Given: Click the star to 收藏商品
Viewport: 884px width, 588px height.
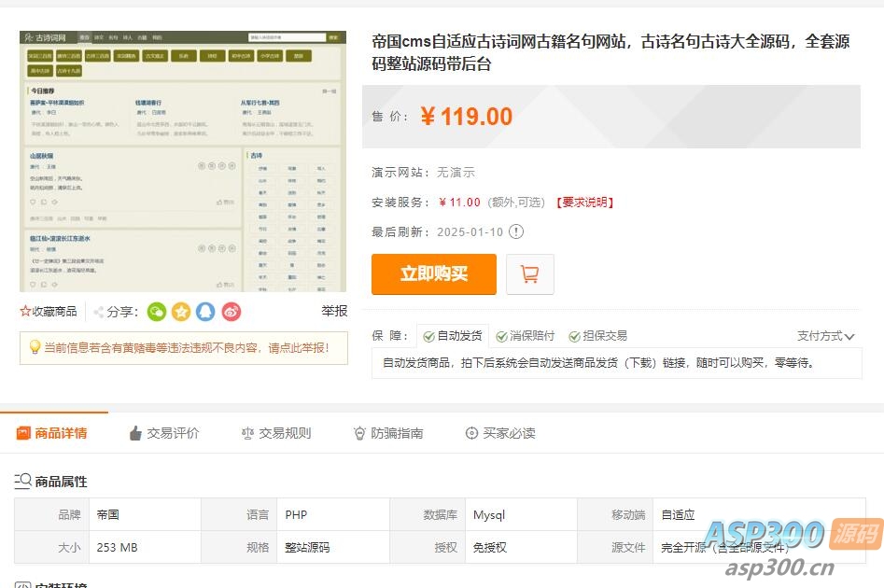Looking at the screenshot, I should [24, 311].
